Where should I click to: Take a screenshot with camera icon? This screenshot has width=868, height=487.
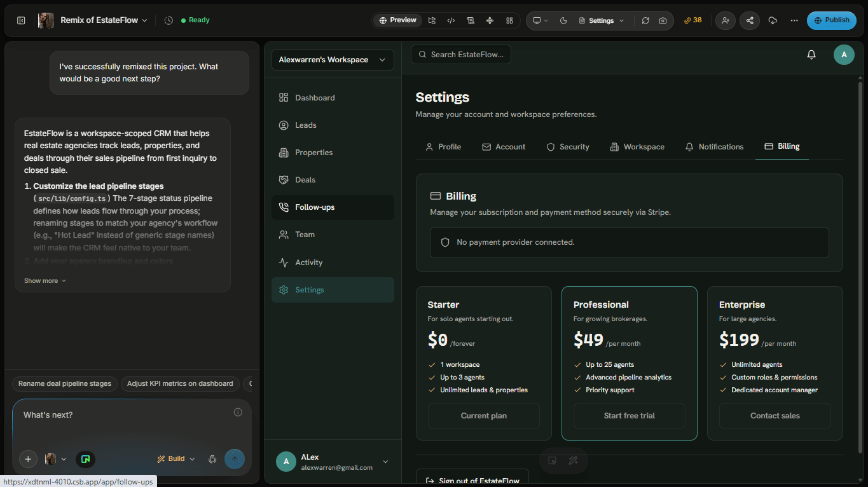click(x=663, y=20)
